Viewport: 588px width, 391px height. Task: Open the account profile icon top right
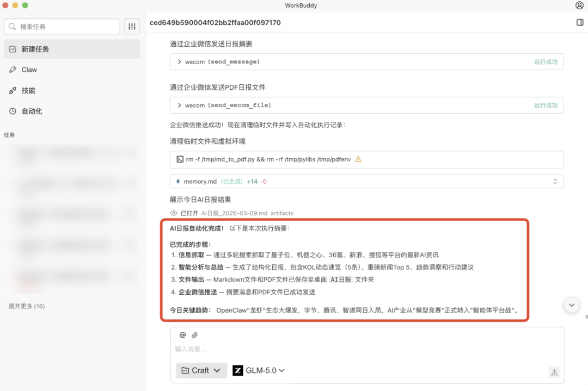coord(578,5)
